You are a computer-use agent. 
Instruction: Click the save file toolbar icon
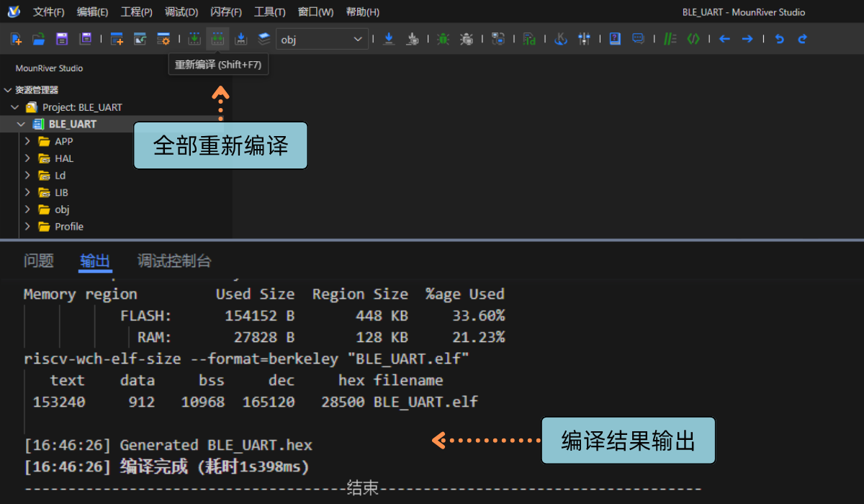[62, 39]
